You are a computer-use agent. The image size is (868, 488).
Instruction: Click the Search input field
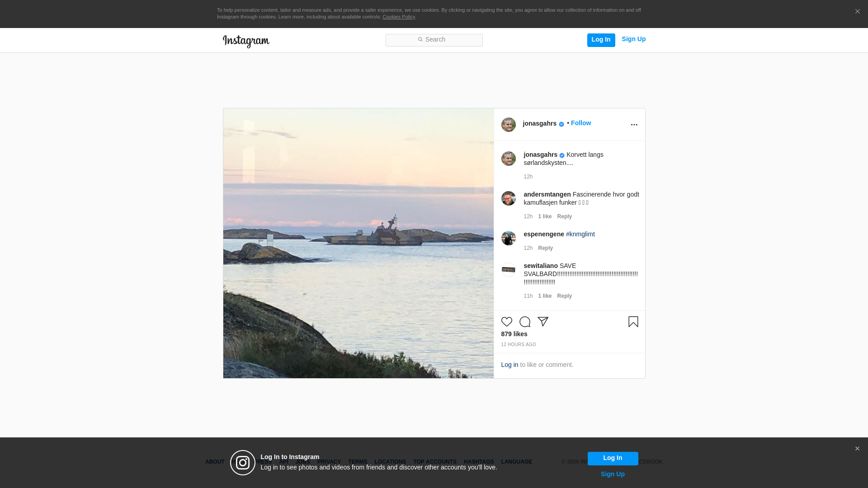point(434,40)
